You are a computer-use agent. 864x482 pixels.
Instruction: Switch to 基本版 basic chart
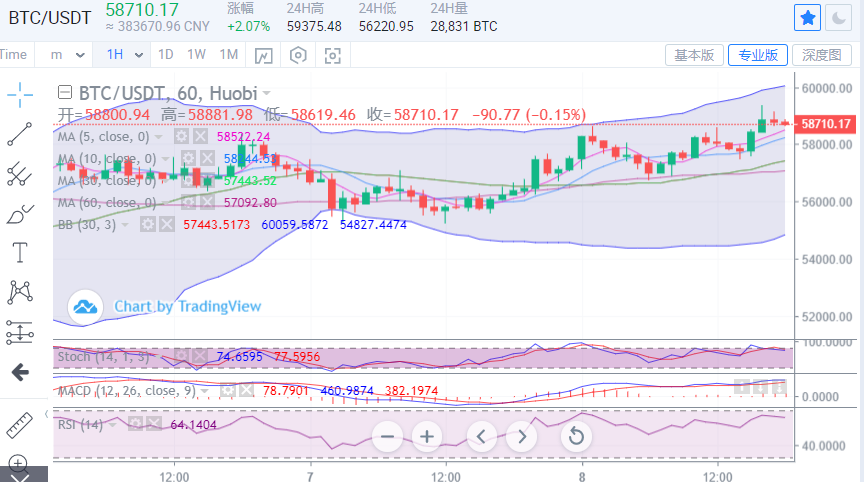pos(694,55)
